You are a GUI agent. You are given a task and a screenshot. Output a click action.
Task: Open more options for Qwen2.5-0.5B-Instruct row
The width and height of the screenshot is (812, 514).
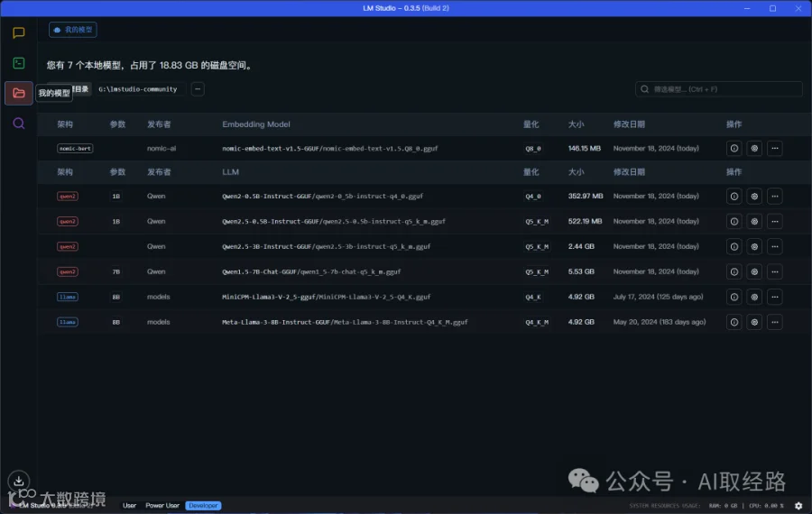775,222
